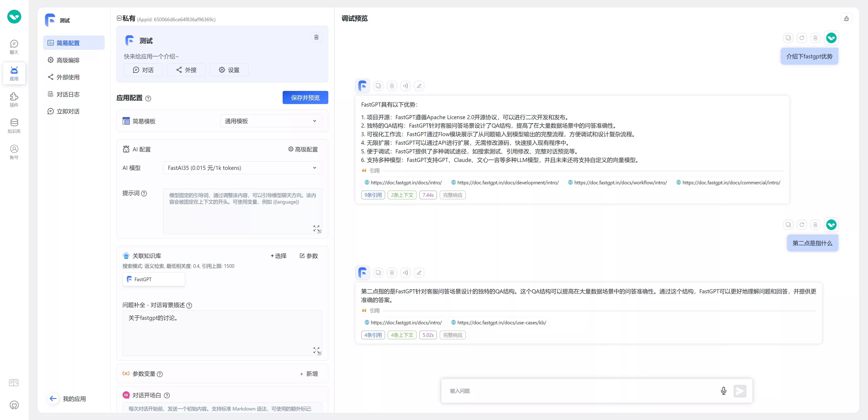This screenshot has height=420, width=868.
Task: Edit the second assistant reply
Action: pos(419,273)
